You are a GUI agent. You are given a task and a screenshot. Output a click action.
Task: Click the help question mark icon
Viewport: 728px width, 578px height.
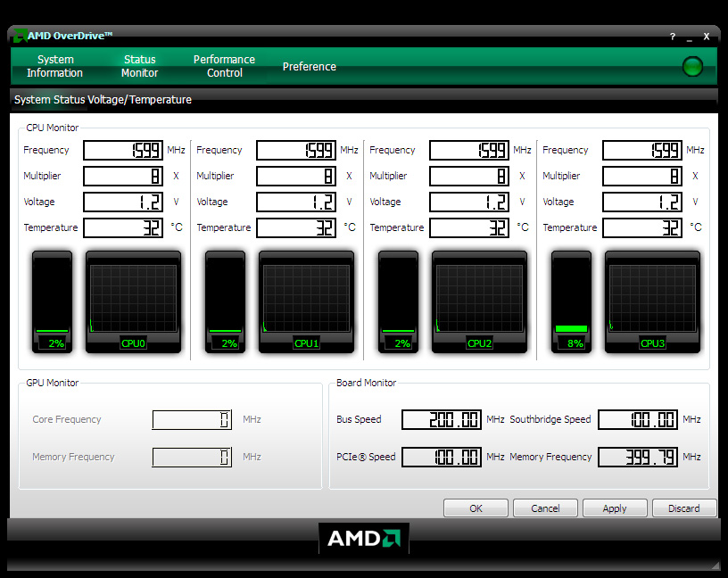point(673,37)
